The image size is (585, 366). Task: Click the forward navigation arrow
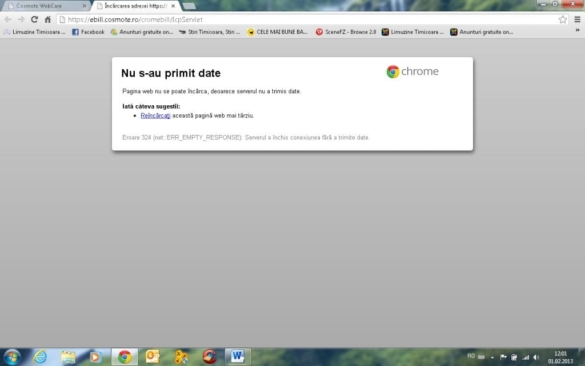pos(21,19)
